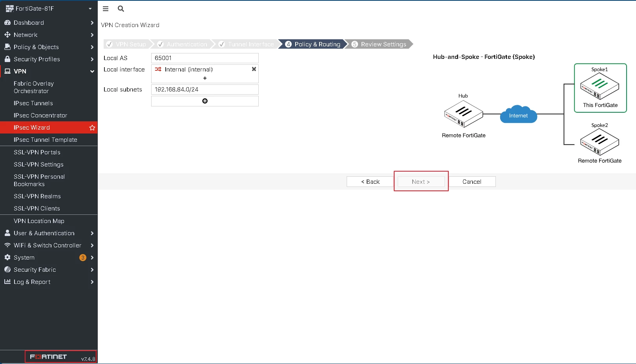Expand Security Fabric chevron

[x=92, y=270]
